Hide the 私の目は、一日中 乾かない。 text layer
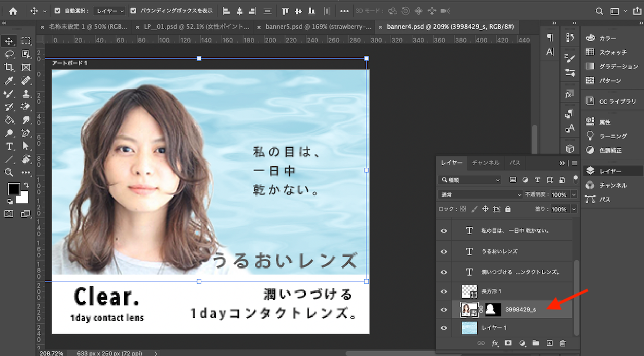This screenshot has width=644, height=356. click(443, 231)
